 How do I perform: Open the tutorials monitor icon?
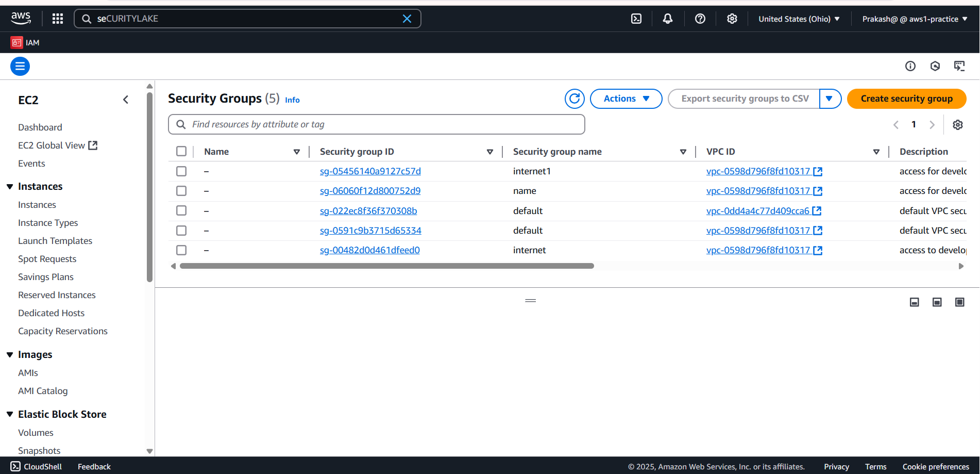(x=959, y=66)
